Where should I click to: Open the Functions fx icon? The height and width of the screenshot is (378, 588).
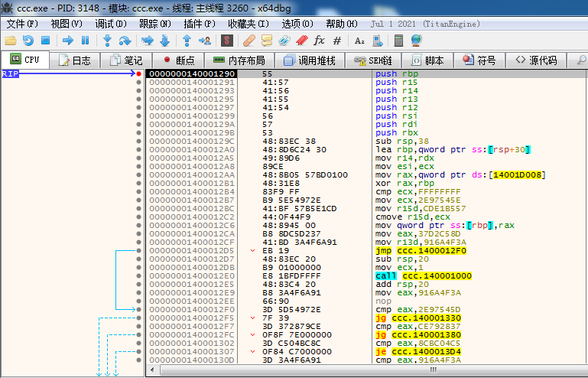(x=319, y=41)
